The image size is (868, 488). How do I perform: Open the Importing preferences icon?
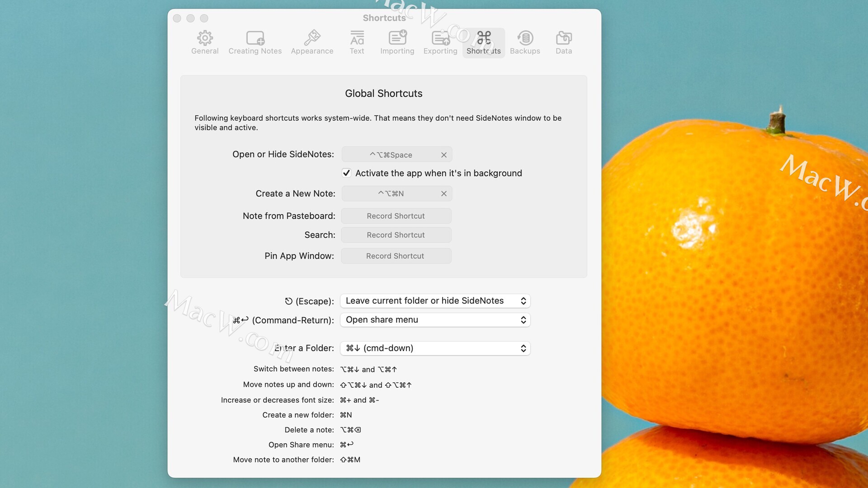pyautogui.click(x=397, y=38)
